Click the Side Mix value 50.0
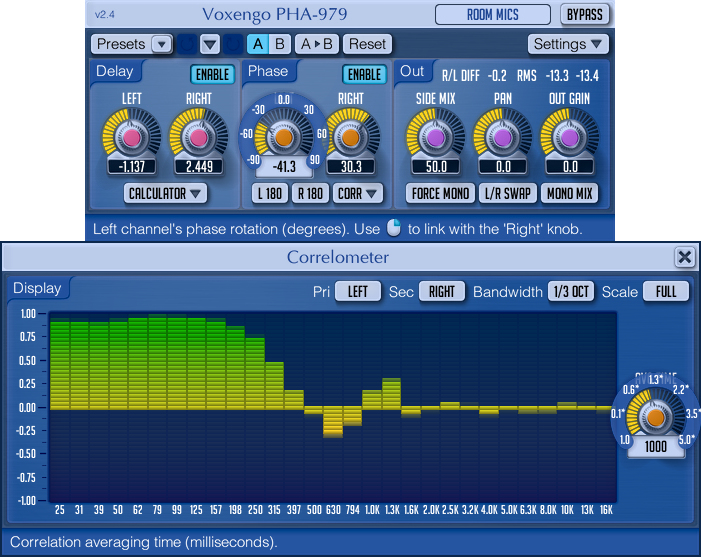 pos(436,167)
